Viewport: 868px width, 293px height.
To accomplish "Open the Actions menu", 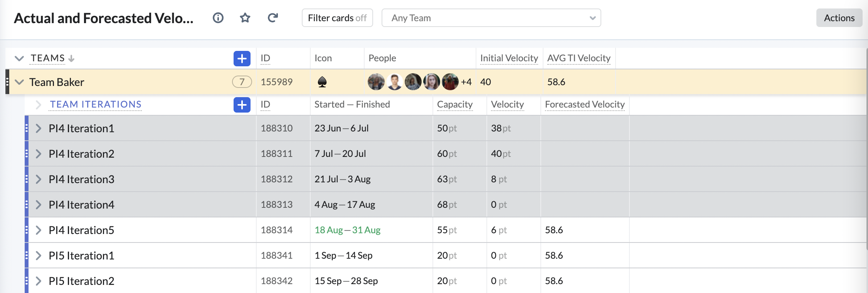I will (x=839, y=18).
